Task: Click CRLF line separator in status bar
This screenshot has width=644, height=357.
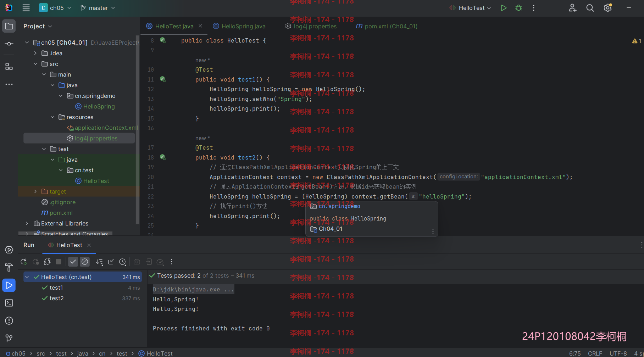Action: [x=595, y=353]
